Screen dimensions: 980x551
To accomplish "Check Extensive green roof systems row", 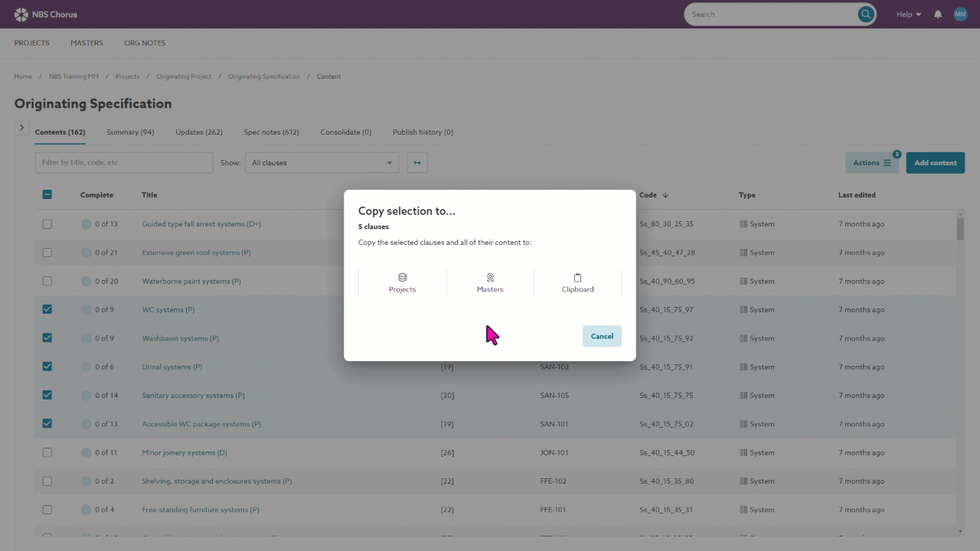I will pyautogui.click(x=47, y=253).
